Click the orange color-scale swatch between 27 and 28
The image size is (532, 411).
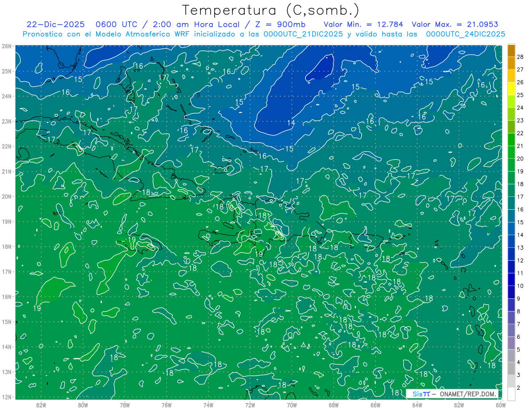point(511,63)
